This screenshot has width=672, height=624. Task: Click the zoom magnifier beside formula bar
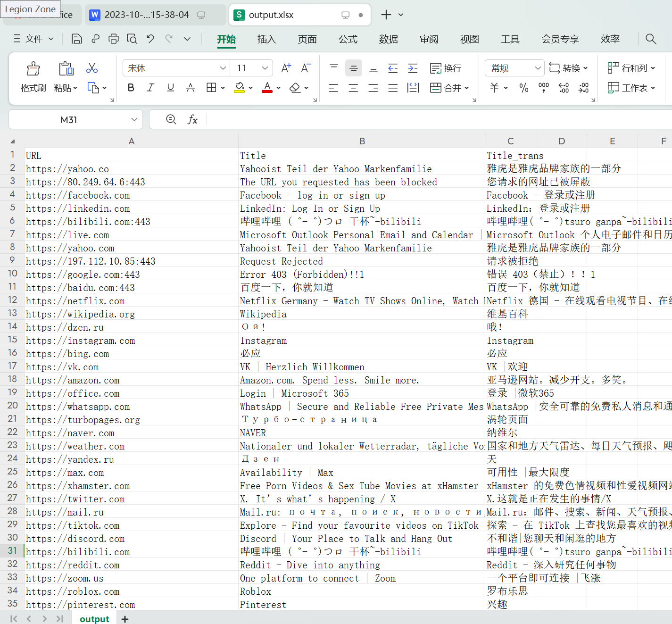pos(171,120)
